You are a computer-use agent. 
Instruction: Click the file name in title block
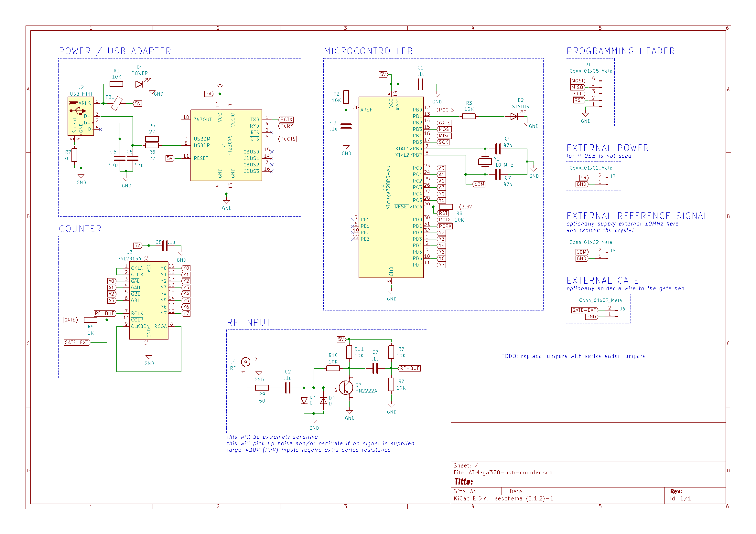point(510,473)
